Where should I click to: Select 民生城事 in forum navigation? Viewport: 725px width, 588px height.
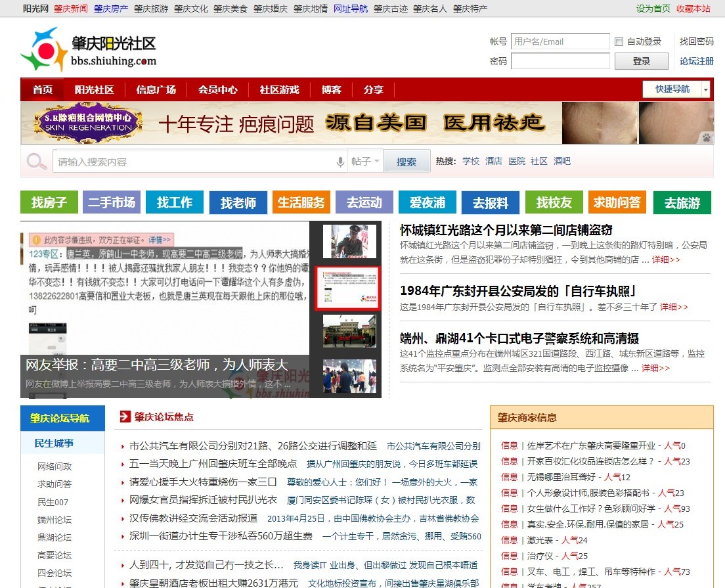(54, 443)
